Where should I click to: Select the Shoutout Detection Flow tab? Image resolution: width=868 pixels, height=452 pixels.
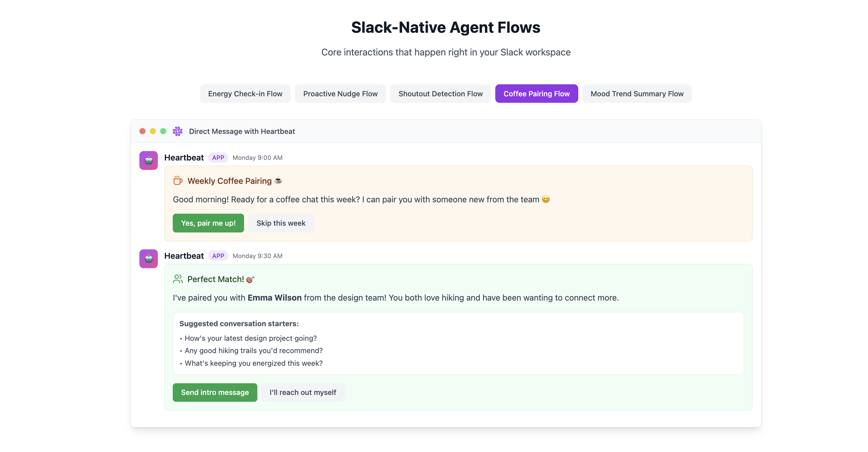point(440,94)
